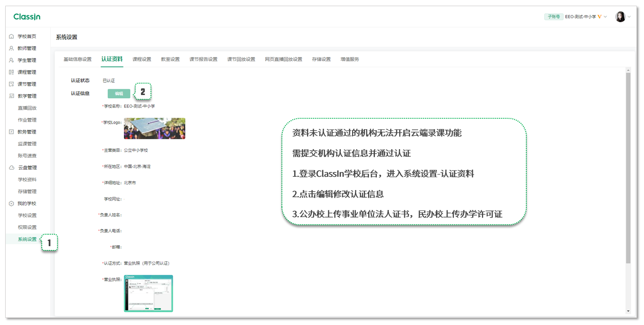Switch to 课节回放设置 tab

click(x=241, y=59)
